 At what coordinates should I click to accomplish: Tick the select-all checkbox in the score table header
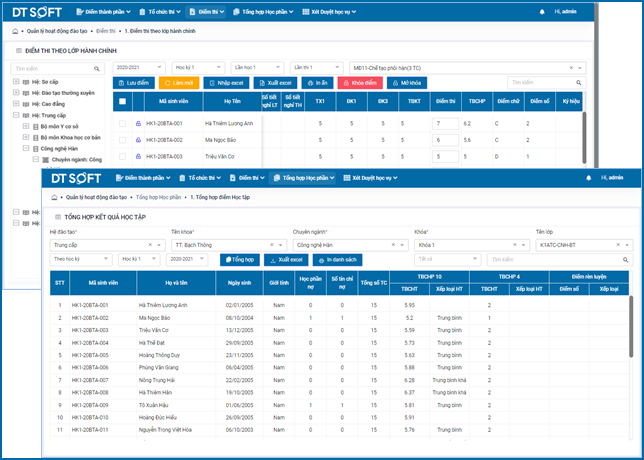click(x=122, y=101)
